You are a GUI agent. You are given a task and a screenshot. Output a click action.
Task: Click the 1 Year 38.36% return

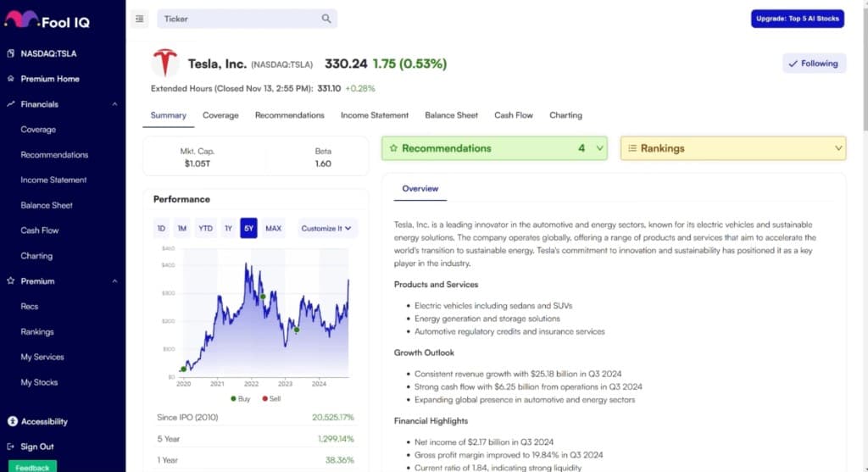339,460
